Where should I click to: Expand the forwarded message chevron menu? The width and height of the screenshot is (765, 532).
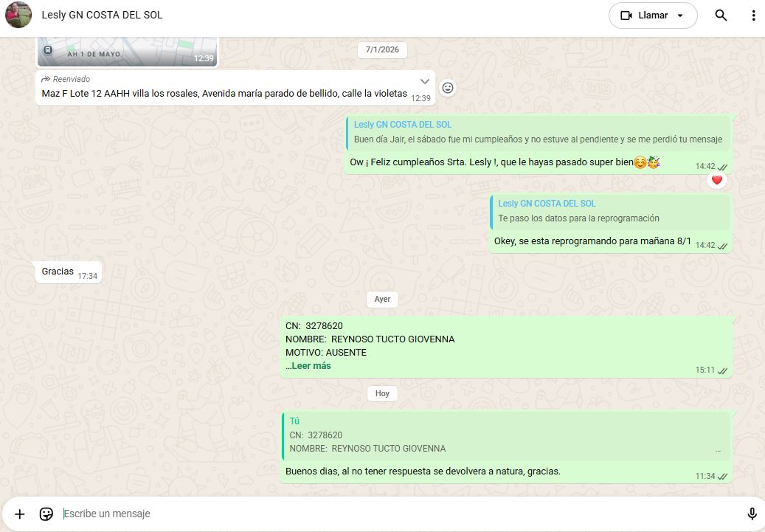tap(425, 81)
